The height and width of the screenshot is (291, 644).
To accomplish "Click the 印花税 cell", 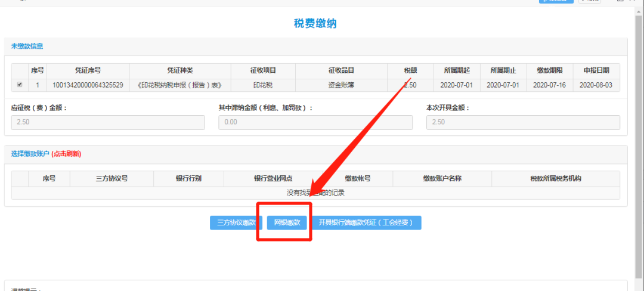I will 264,85.
